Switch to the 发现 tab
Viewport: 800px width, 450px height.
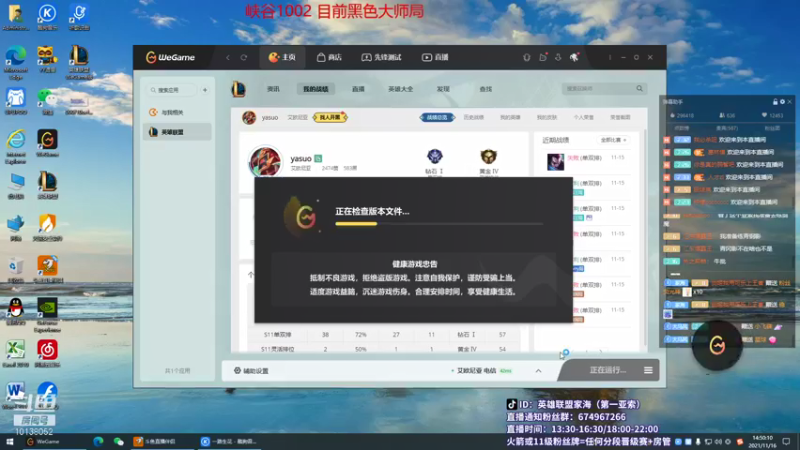coord(443,89)
